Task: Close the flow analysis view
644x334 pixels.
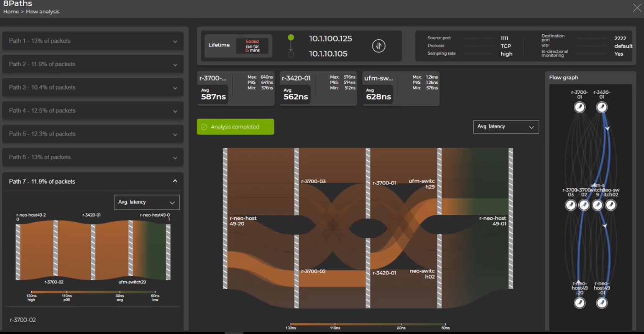Action: point(636,8)
